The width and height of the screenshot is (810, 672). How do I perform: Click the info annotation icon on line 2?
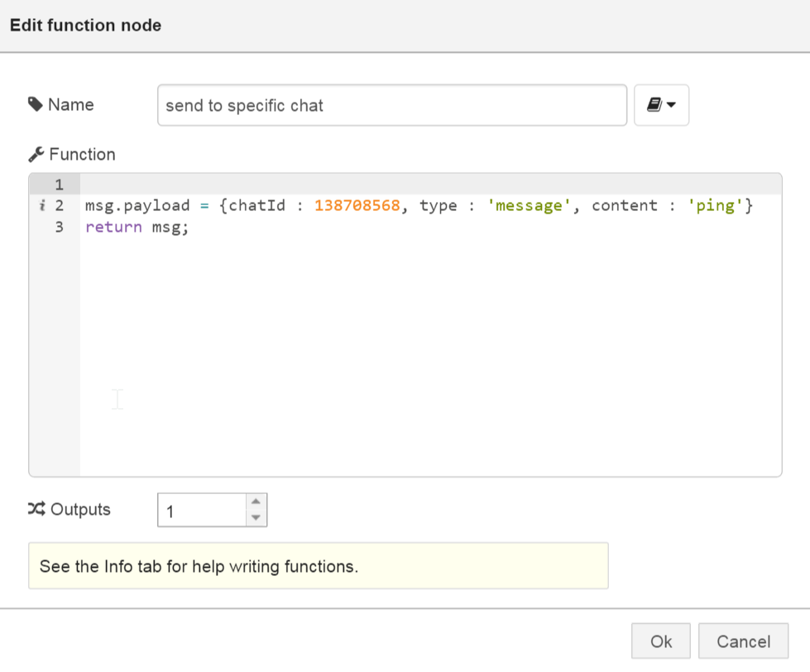click(x=42, y=206)
